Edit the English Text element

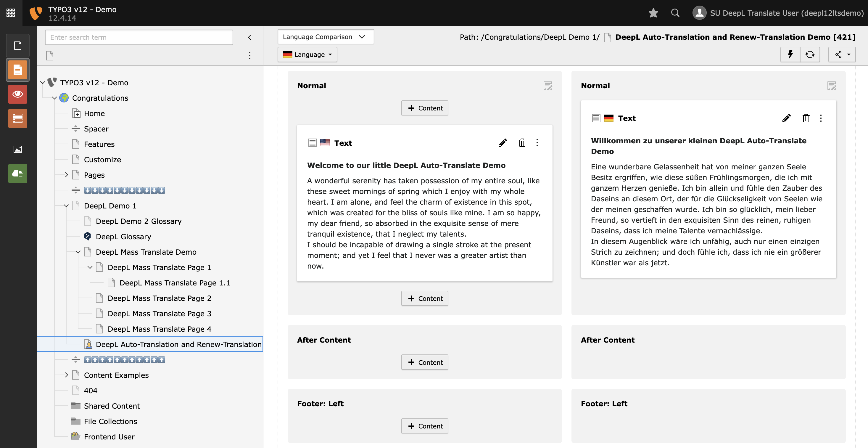[x=503, y=143]
